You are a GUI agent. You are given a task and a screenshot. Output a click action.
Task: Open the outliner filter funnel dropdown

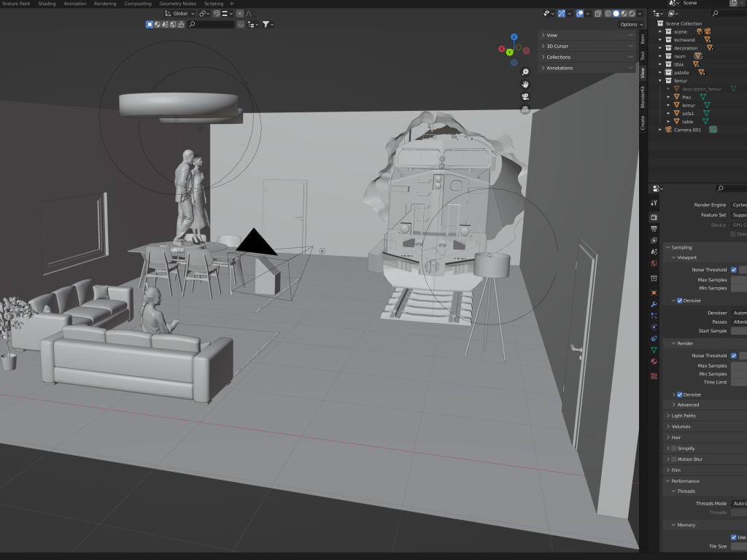268,24
